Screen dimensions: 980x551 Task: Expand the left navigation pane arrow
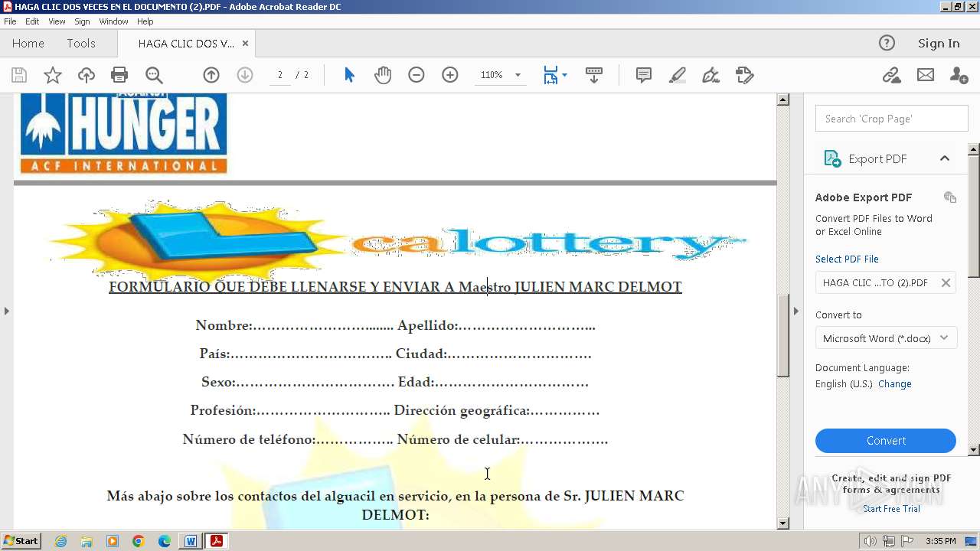[x=6, y=311]
